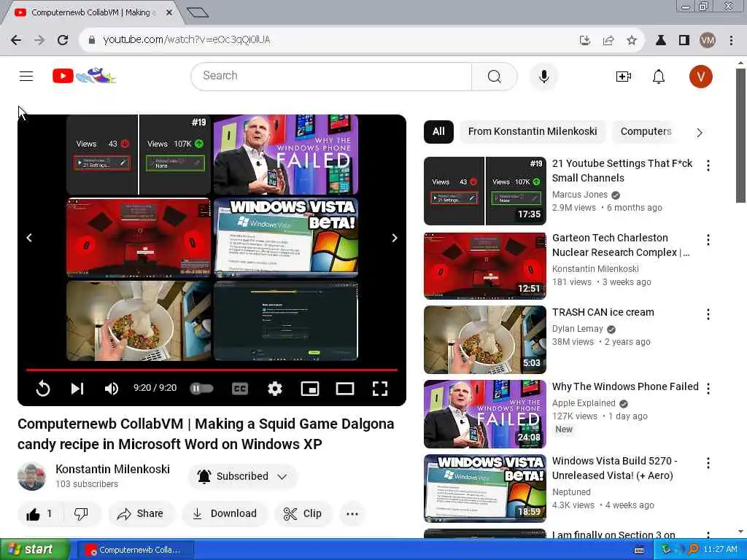Go forward with the browser forward arrow
The width and height of the screenshot is (747, 560).
(x=39, y=40)
